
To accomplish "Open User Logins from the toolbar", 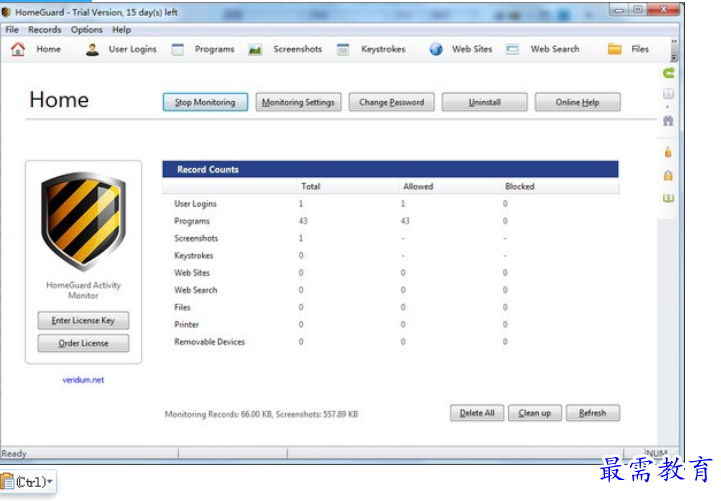I will 121,49.
